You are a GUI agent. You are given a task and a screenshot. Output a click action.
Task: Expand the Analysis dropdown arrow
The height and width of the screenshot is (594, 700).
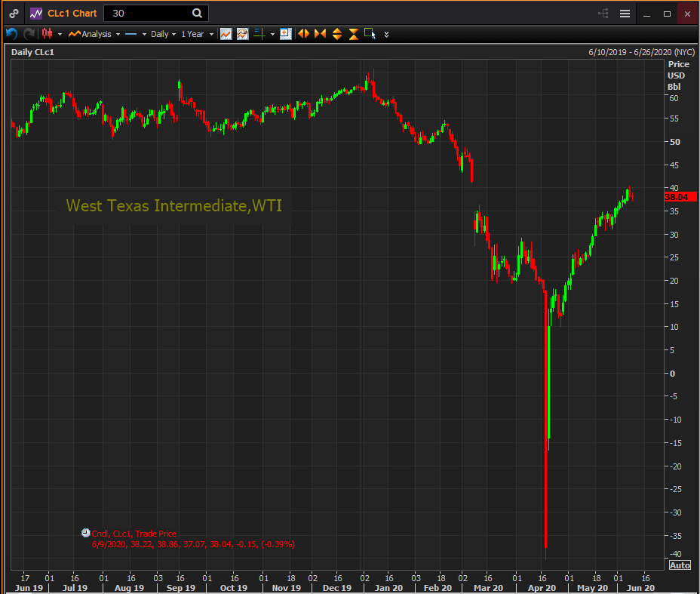point(118,35)
